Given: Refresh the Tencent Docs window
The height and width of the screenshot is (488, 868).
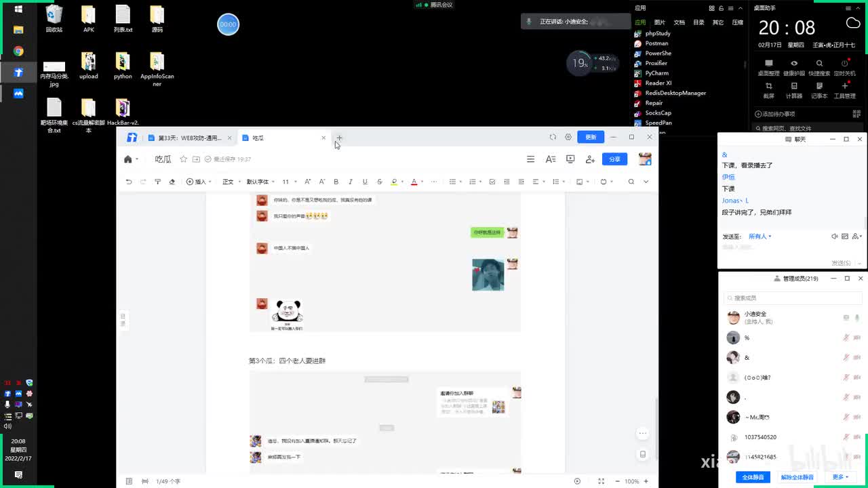Looking at the screenshot, I should coord(553,137).
